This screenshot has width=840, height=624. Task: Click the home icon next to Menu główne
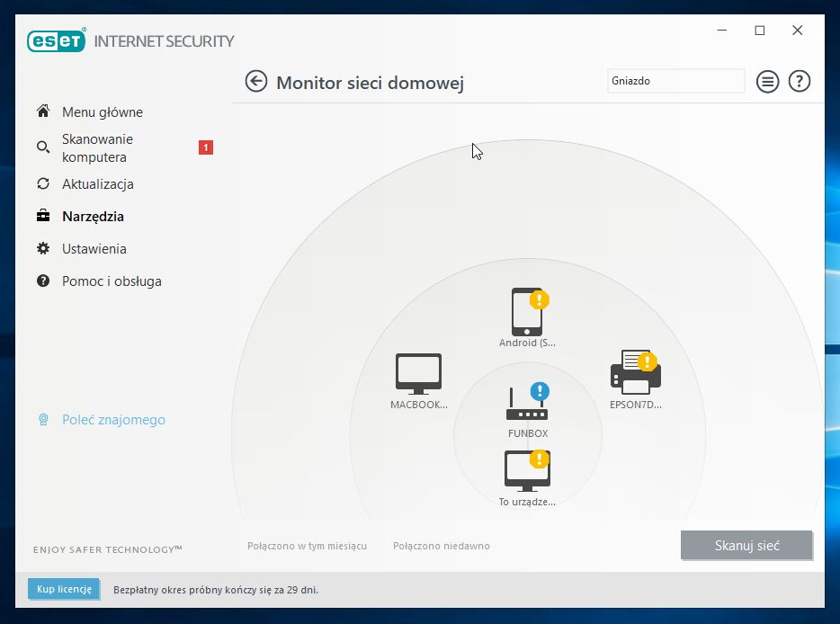(43, 111)
